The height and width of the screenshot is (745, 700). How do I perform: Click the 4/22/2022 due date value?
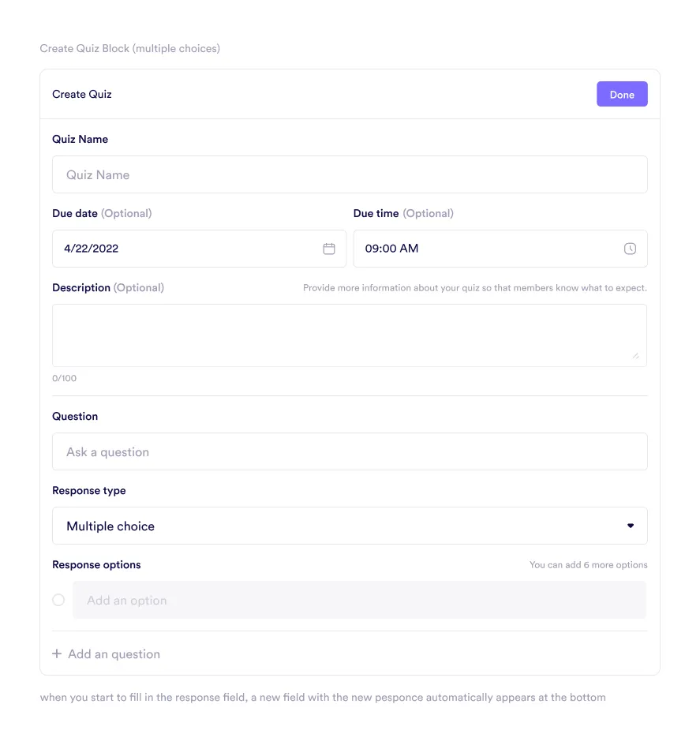point(92,249)
